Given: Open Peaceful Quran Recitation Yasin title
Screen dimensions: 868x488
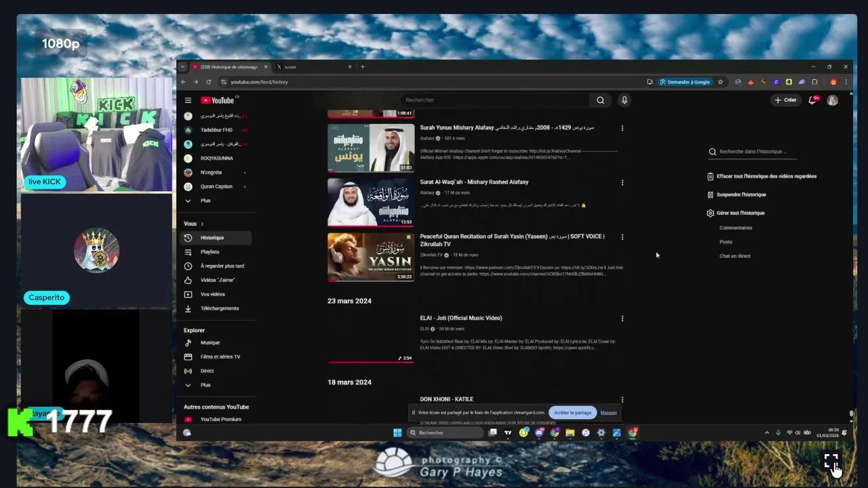Looking at the screenshot, I should (x=512, y=240).
